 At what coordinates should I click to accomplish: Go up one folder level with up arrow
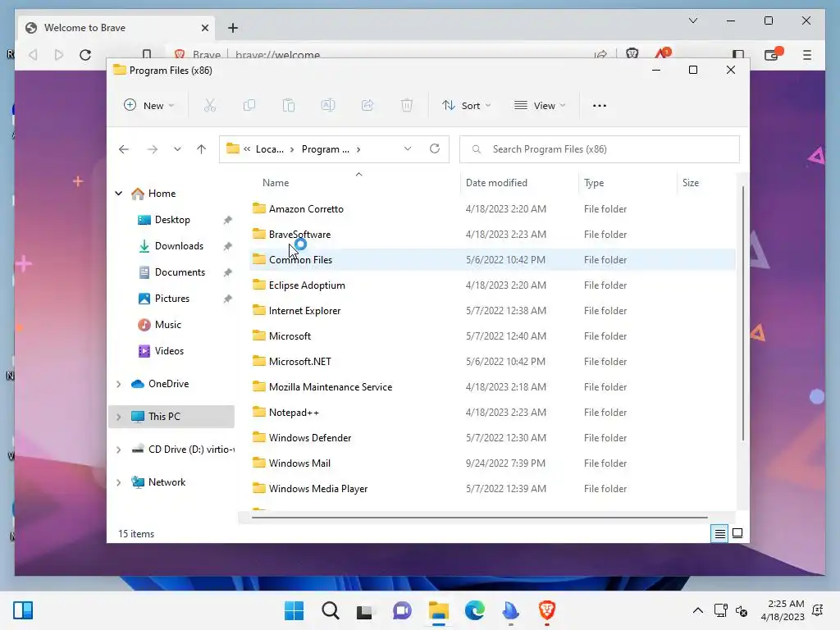[202, 149]
